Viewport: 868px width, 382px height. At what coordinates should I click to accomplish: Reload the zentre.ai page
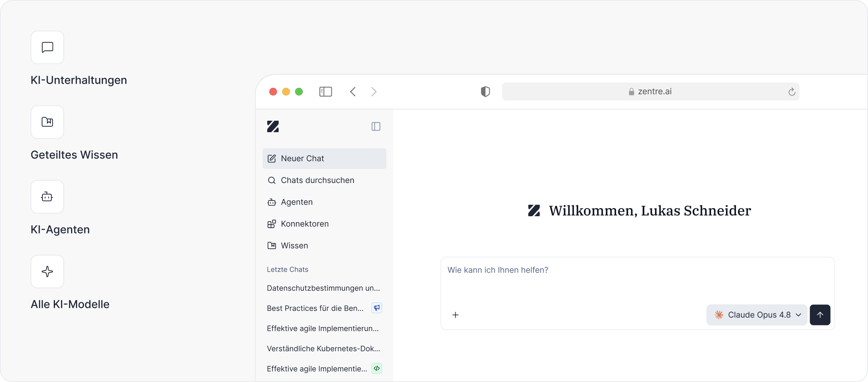[x=792, y=92]
